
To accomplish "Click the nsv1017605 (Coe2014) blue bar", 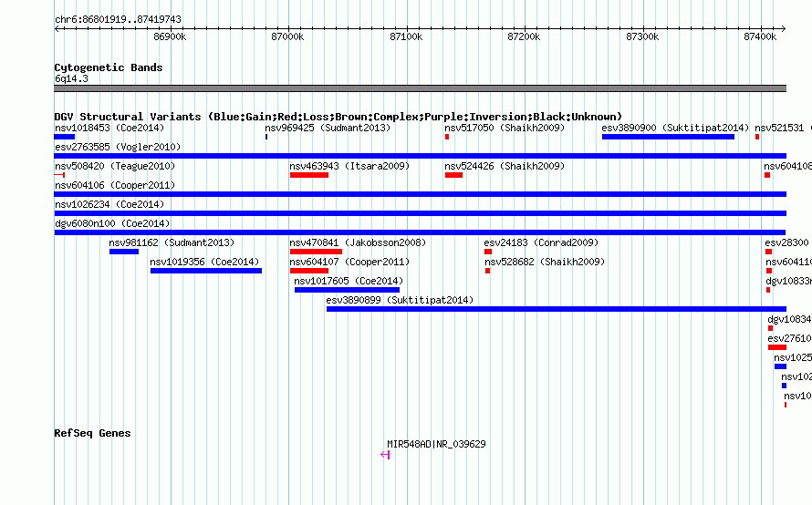I will tap(347, 290).
